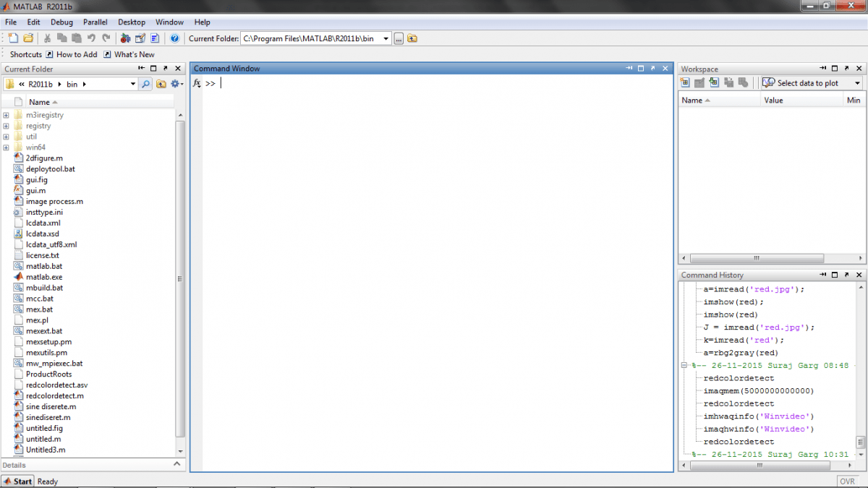
Task: Collapse 26-11-2015 08:48 history session
Action: pos(684,366)
